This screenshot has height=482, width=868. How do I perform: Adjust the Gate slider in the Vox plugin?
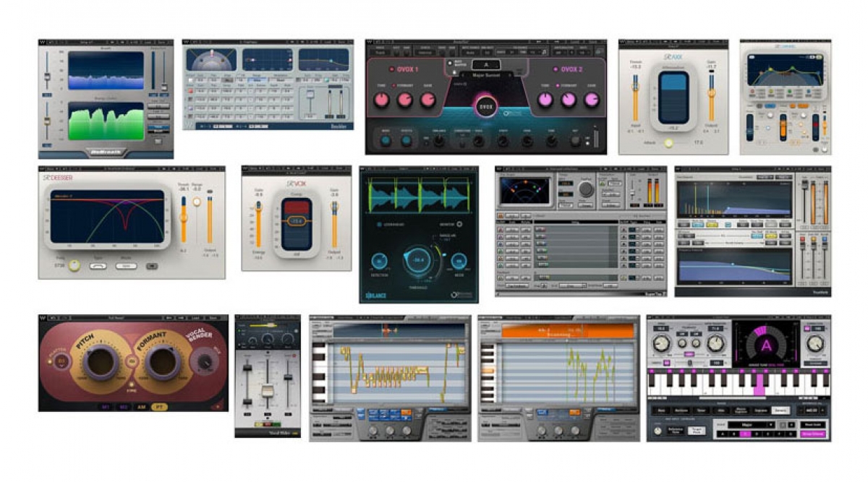click(258, 225)
